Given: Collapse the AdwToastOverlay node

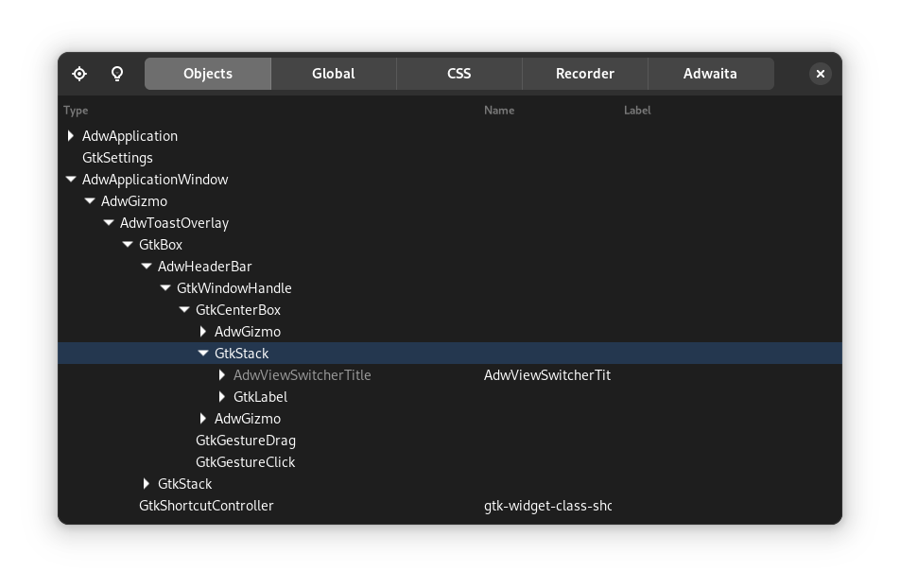Looking at the screenshot, I should coord(109,222).
